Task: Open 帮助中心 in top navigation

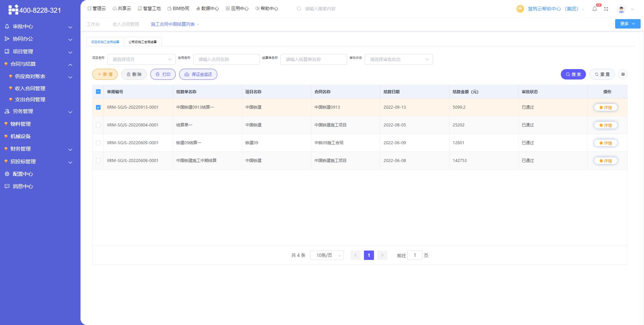Action: [267, 8]
